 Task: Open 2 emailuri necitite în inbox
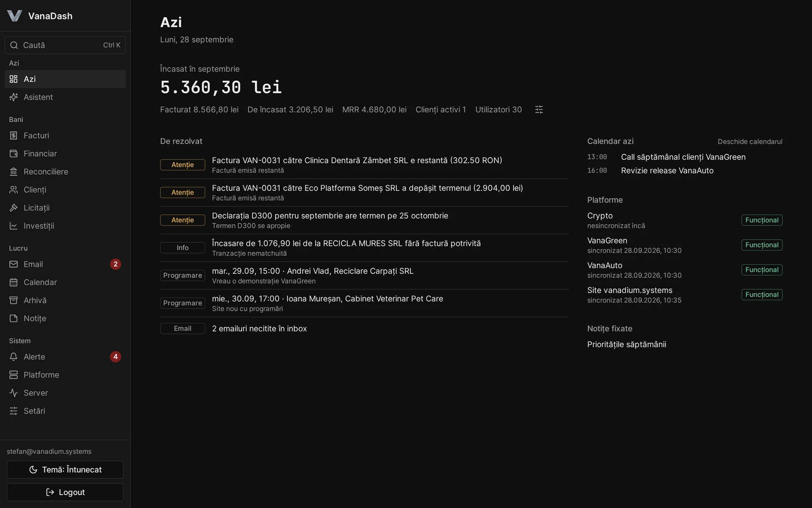364,329
